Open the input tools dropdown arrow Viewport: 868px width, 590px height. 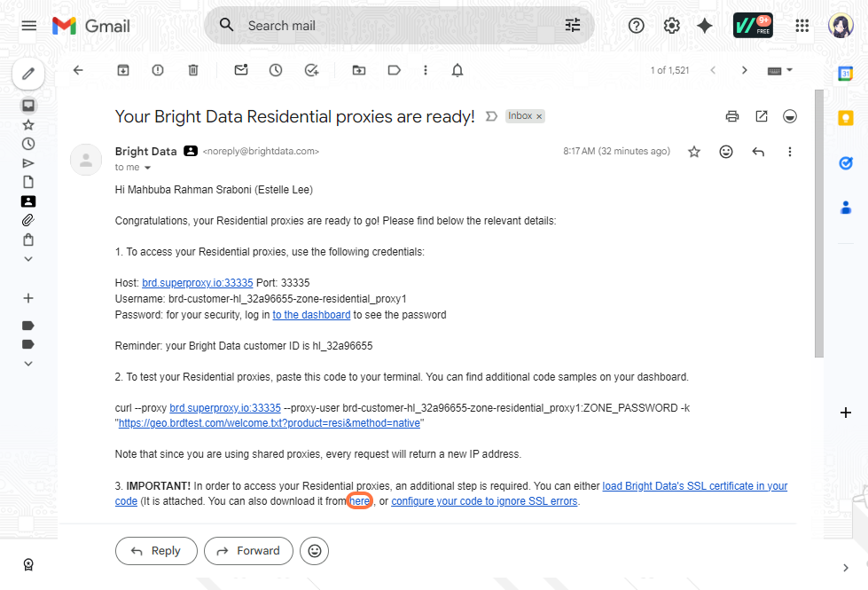click(x=789, y=70)
